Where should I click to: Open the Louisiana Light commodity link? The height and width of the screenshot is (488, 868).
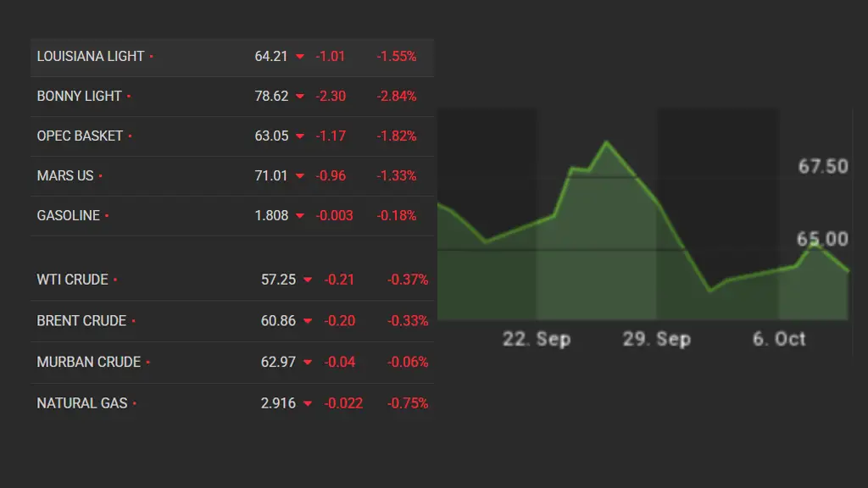point(91,56)
